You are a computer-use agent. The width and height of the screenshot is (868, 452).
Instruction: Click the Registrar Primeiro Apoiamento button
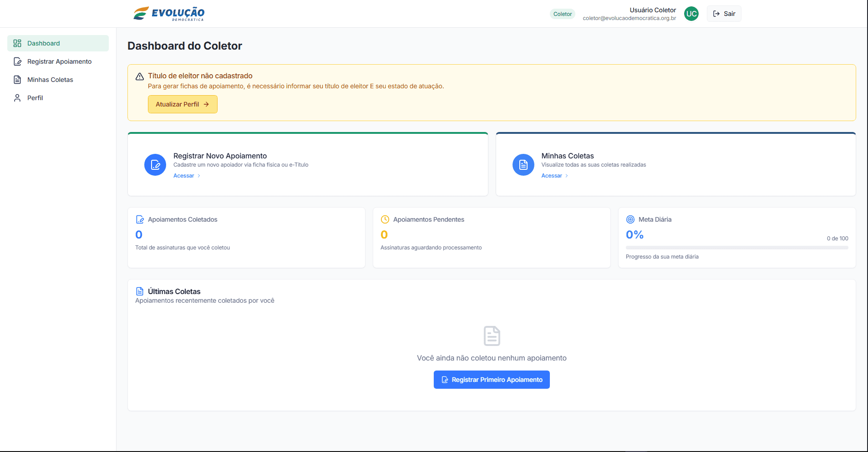click(492, 380)
